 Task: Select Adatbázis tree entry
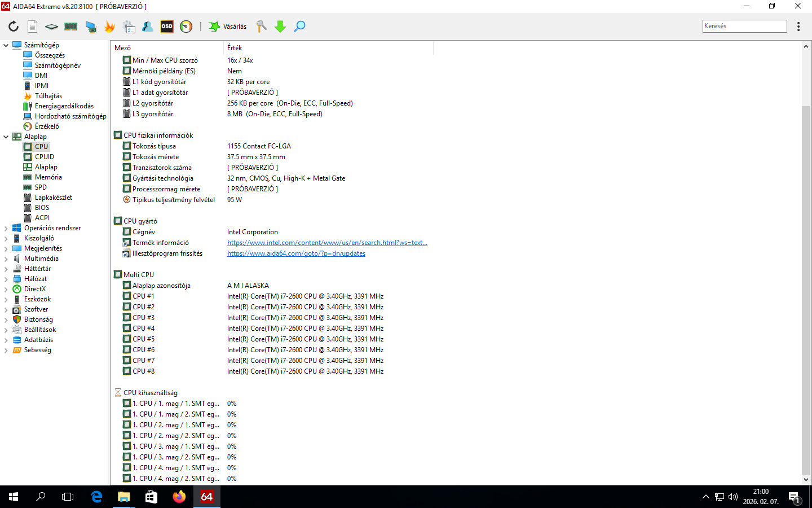[38, 340]
